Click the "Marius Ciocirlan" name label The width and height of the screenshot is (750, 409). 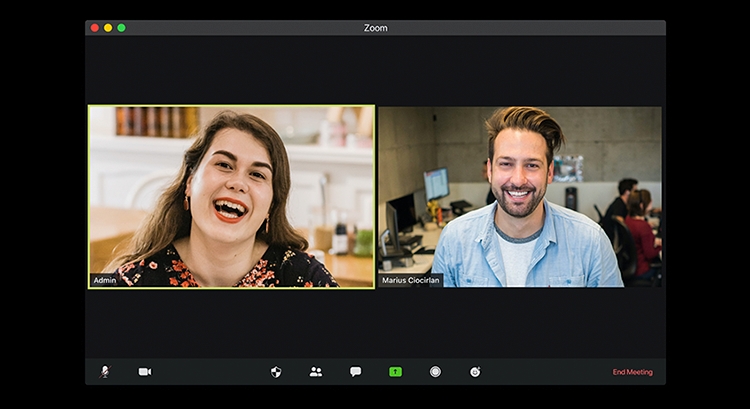[x=410, y=280]
